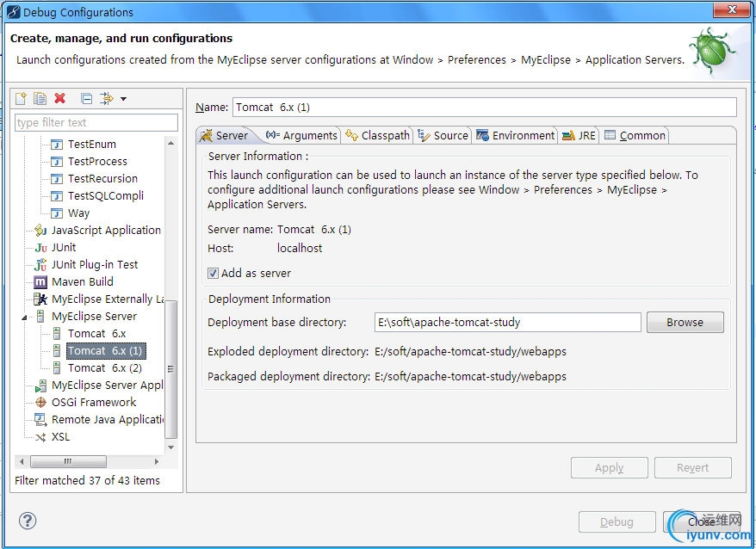Click the Exploded deployment directory path

click(471, 352)
